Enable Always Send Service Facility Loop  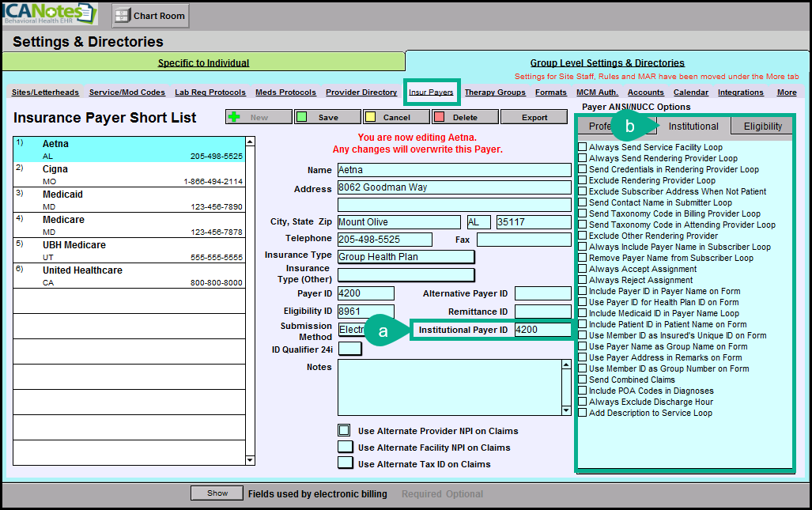[x=583, y=147]
